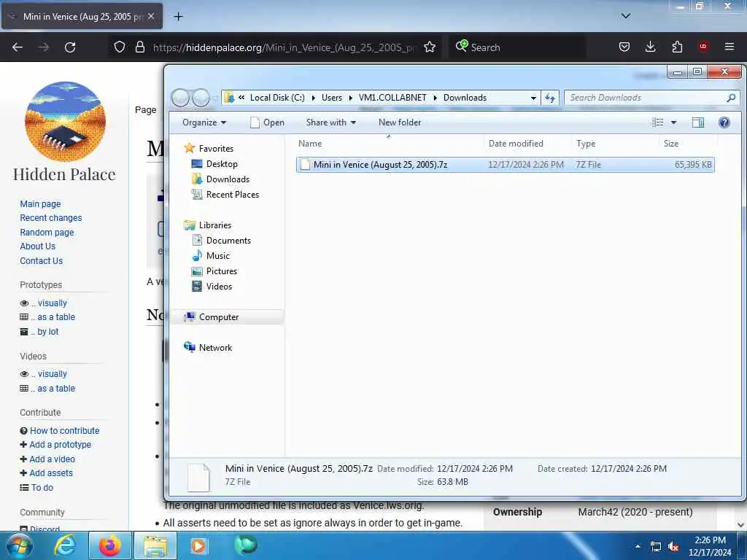Click the Explorer back navigation button
Image resolution: width=747 pixels, height=560 pixels.
181,98
